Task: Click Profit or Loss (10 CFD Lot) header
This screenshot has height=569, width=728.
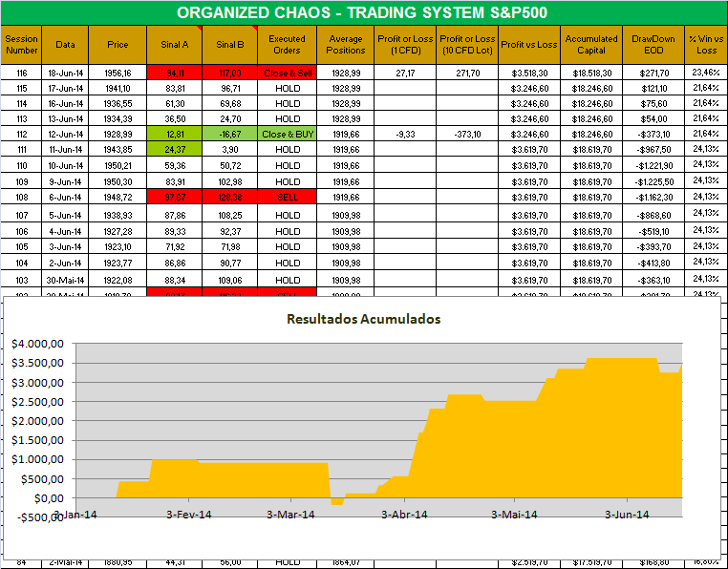Action: [x=467, y=45]
